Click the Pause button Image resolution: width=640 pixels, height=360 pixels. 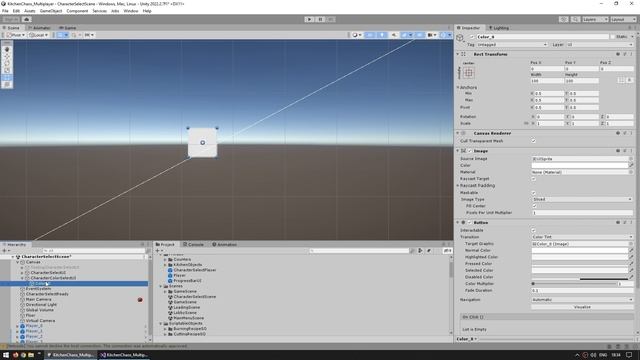(x=320, y=19)
